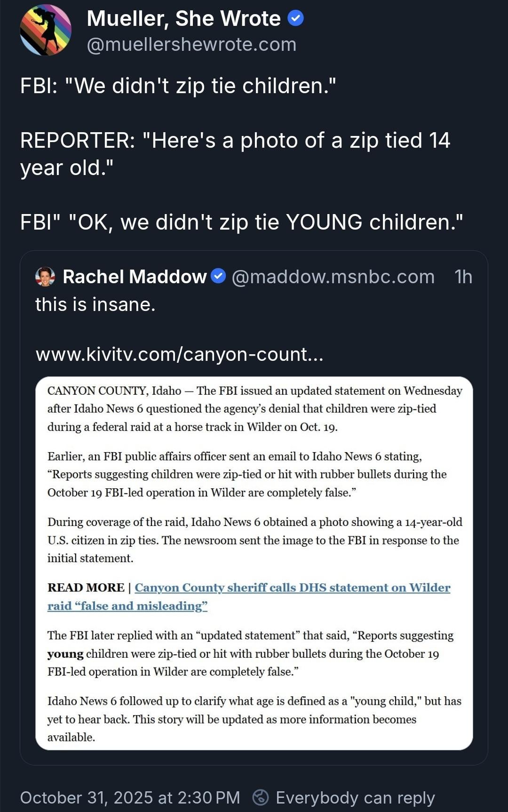Click verified badge beside Mueller, She Wrote

click(295, 19)
